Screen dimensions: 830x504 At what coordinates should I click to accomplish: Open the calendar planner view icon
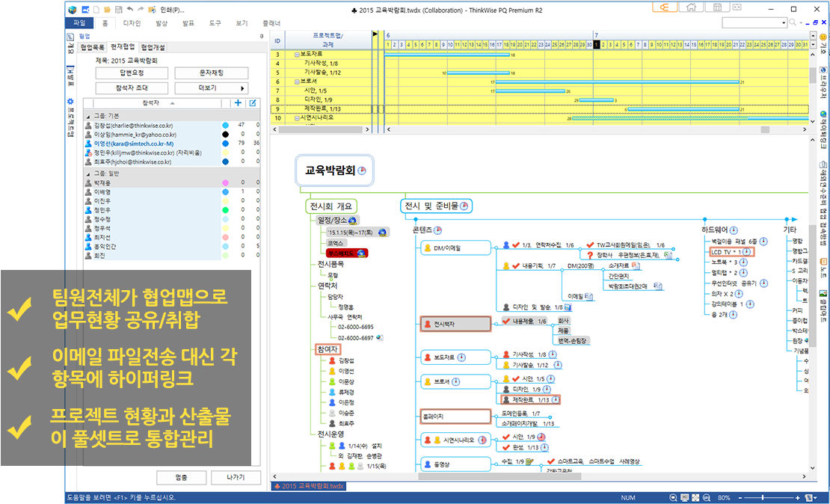pyautogui.click(x=717, y=8)
